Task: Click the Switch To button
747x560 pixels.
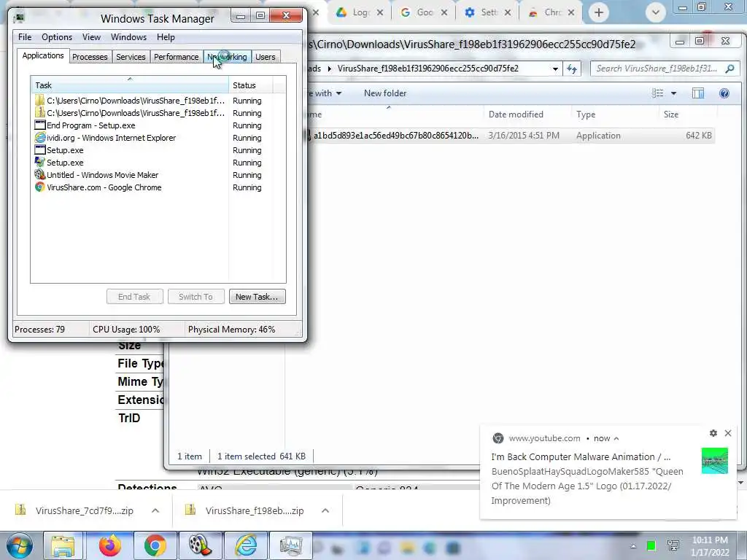Action: click(196, 297)
